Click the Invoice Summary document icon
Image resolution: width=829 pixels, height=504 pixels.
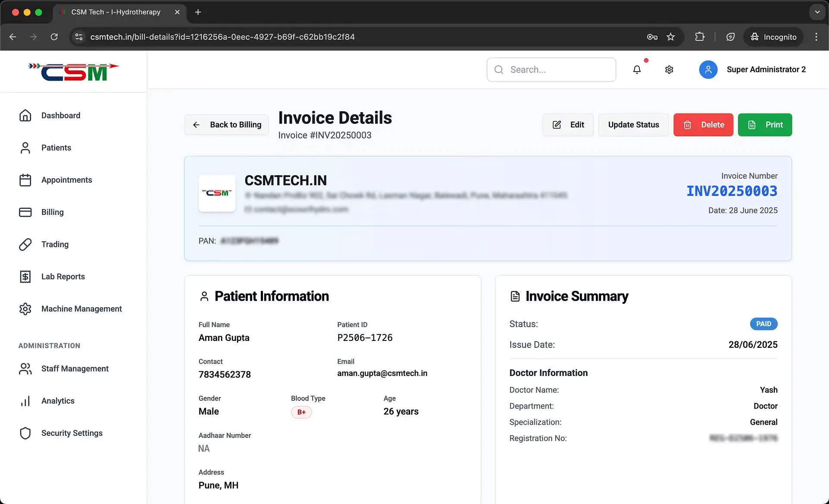pyautogui.click(x=515, y=296)
